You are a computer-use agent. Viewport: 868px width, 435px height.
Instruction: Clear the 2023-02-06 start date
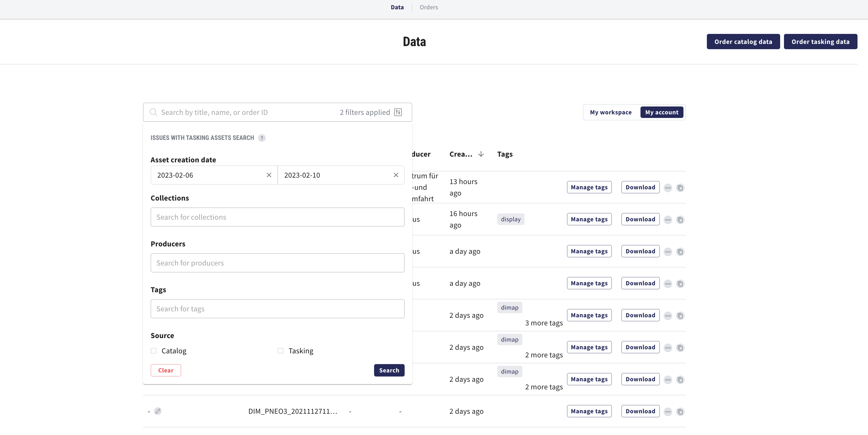(x=269, y=175)
